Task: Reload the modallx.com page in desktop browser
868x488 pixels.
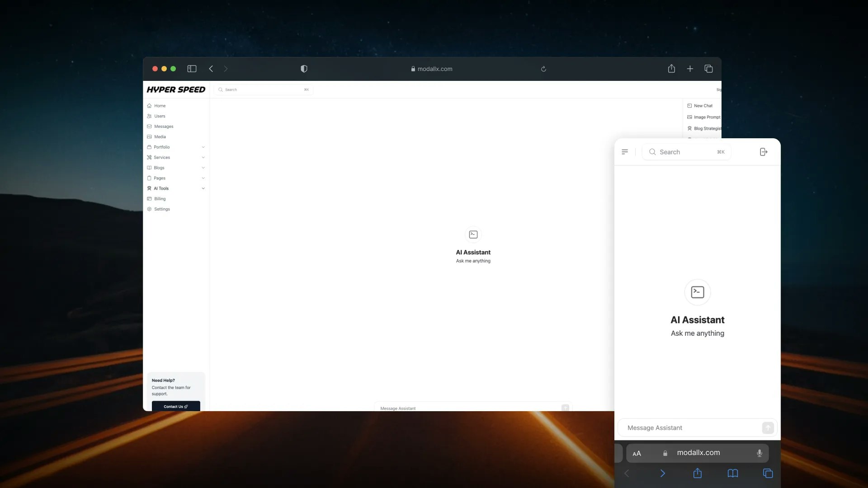Action: tap(543, 69)
